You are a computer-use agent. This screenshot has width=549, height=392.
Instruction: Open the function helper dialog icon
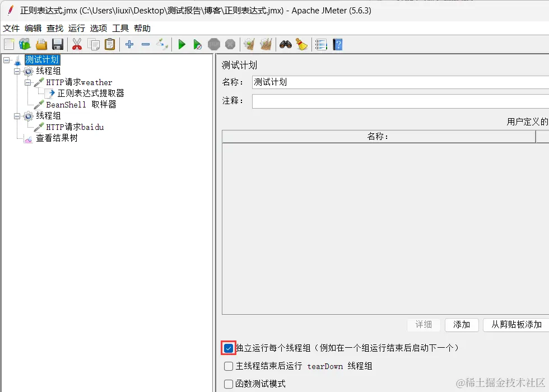point(321,44)
